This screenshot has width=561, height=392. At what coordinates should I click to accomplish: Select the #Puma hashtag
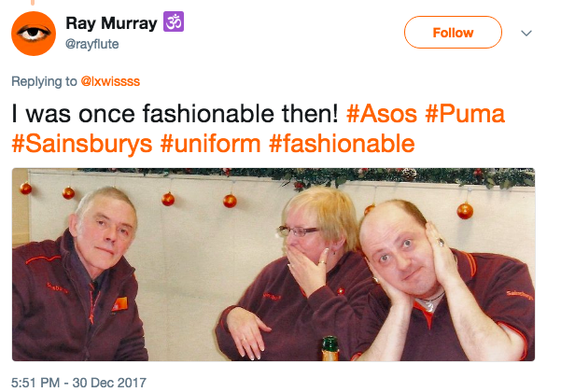465,114
